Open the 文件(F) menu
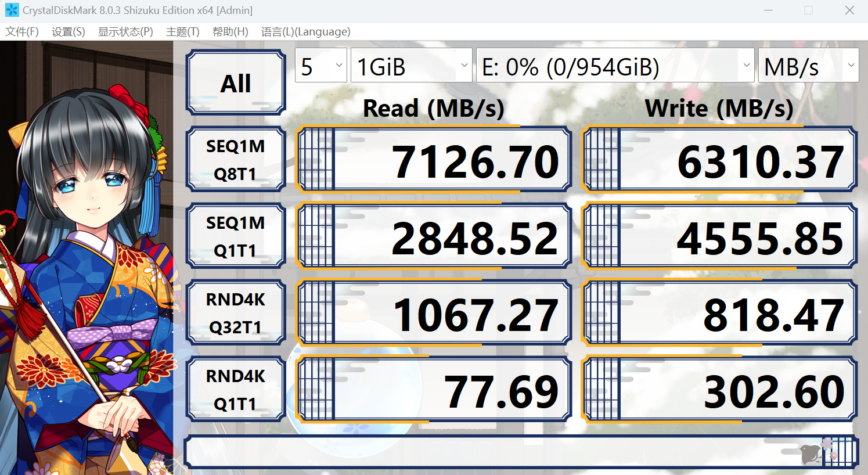 (x=22, y=32)
